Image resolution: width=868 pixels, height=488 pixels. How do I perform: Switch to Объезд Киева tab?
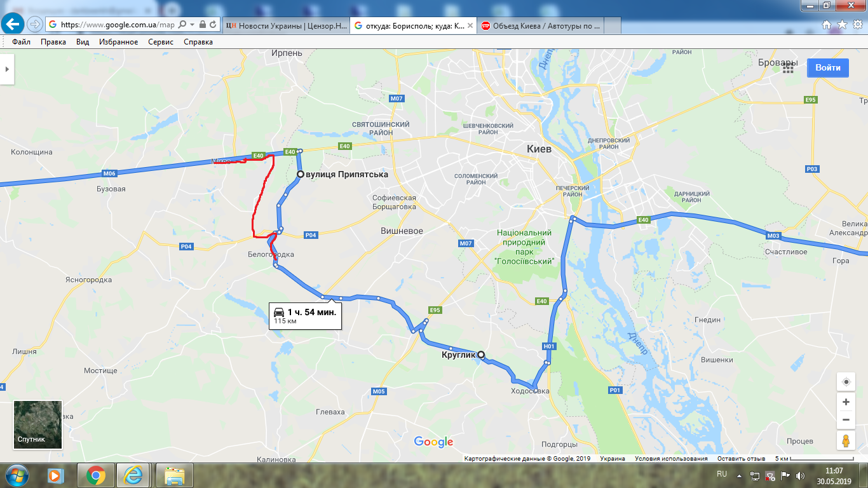point(539,25)
